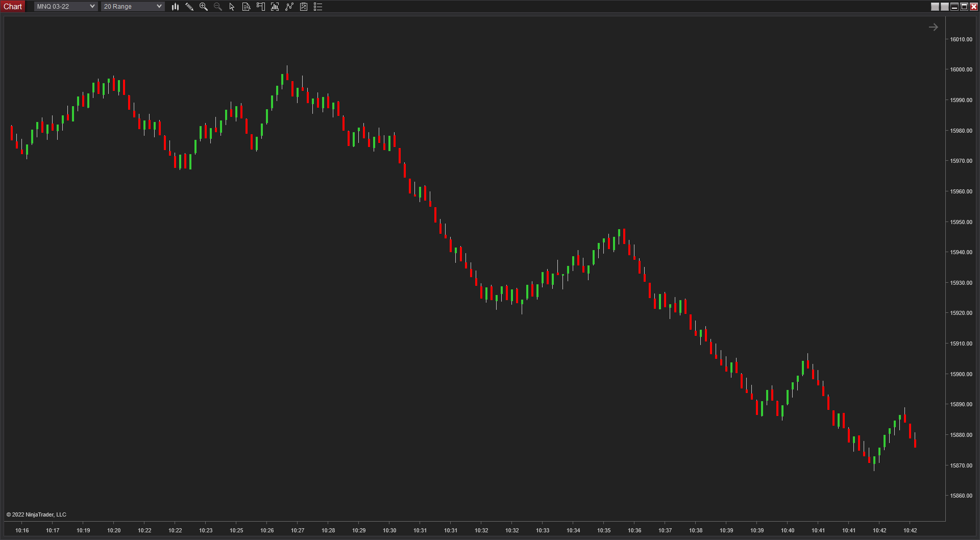Click the 16010.00 price axis label
The width and height of the screenshot is (980, 540).
(961, 39)
